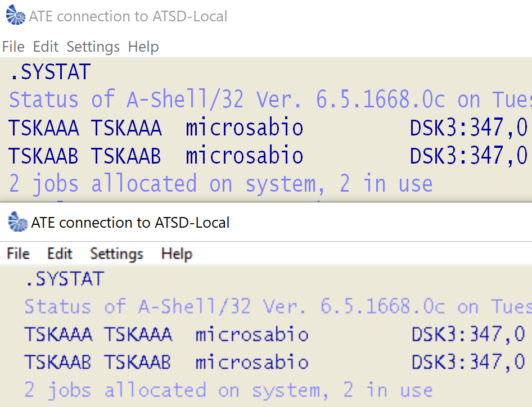Viewport: 532px width, 407px height.
Task: Open the Help menu in the lower window
Action: pos(177,254)
